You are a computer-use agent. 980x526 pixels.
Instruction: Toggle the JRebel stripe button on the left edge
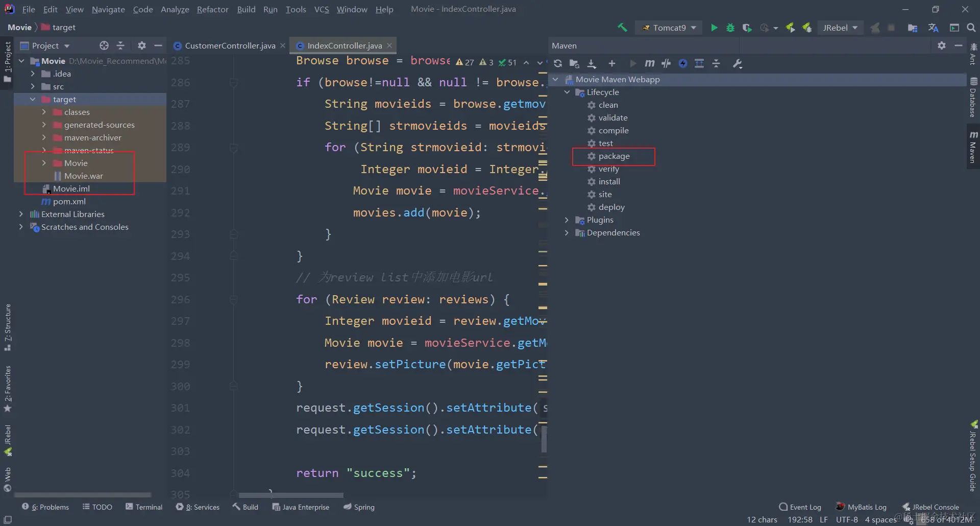[8, 440]
